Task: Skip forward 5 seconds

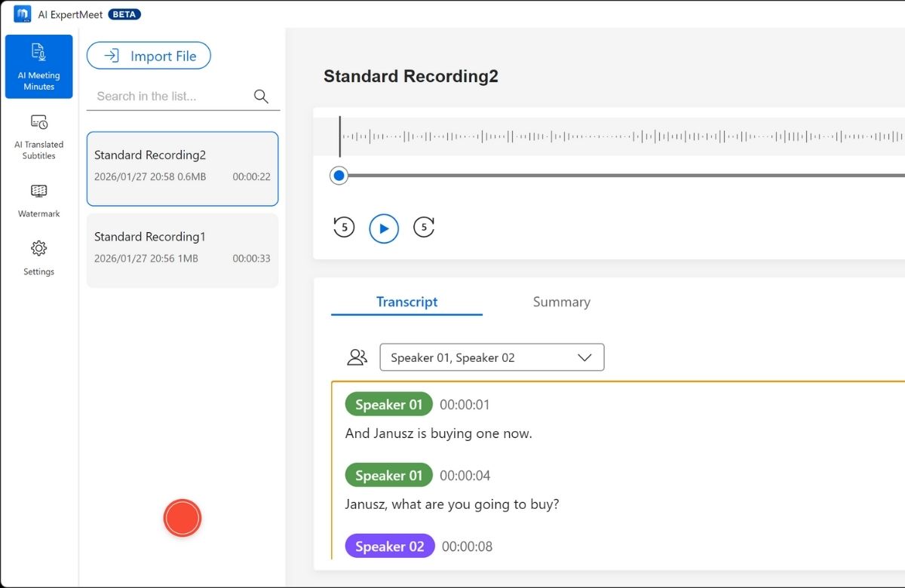Action: point(424,227)
